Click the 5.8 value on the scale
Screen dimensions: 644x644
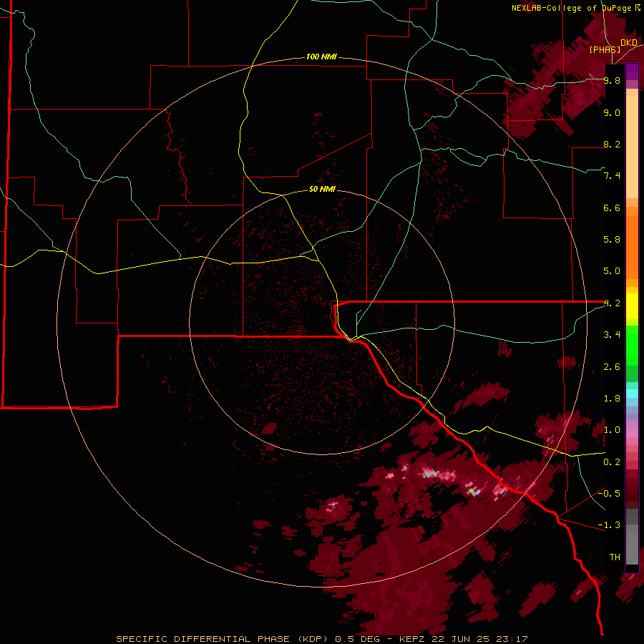click(612, 240)
